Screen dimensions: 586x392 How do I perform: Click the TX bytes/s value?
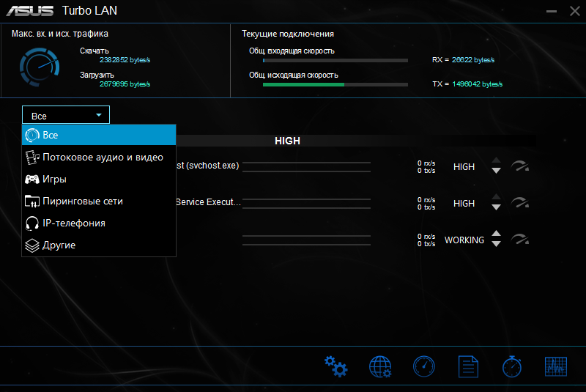coord(477,84)
